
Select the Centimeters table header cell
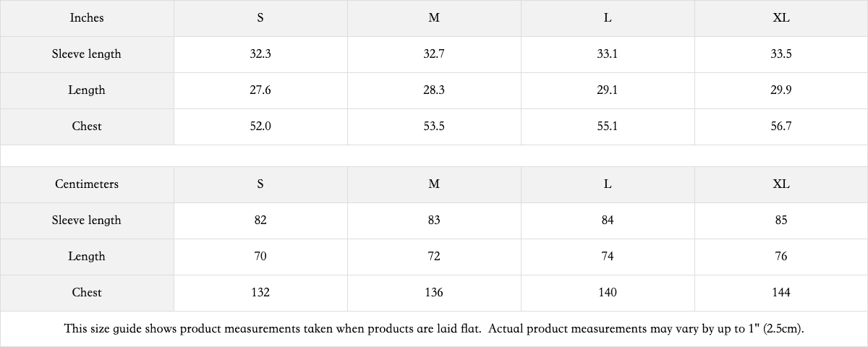[87, 184]
